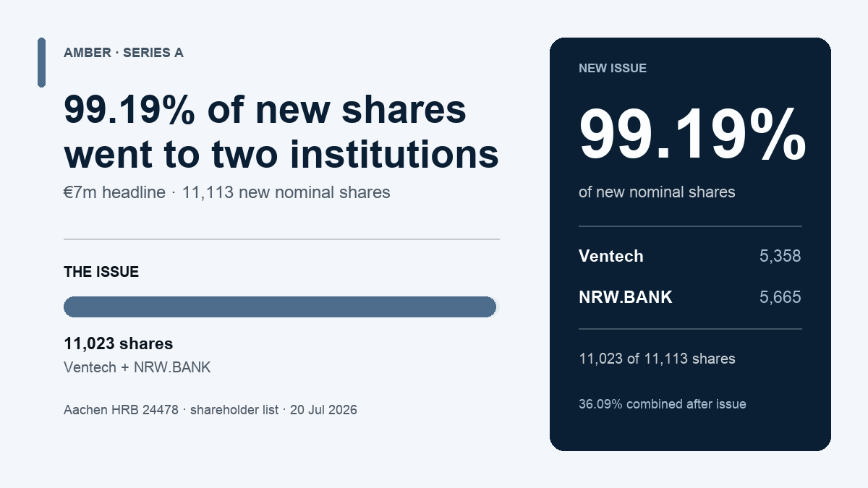Screen dimensions: 868x488
Task: Click the 5,358 value beside Ventech
Action: (x=780, y=256)
